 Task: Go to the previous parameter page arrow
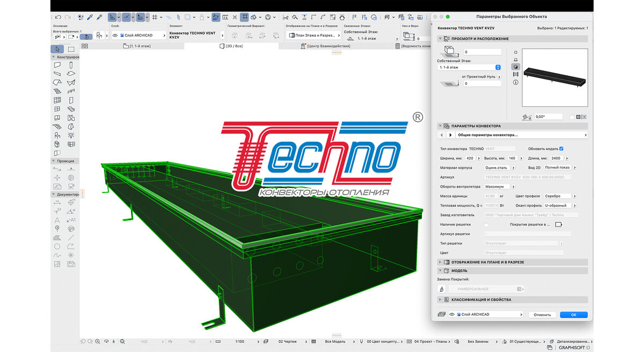[x=442, y=135]
